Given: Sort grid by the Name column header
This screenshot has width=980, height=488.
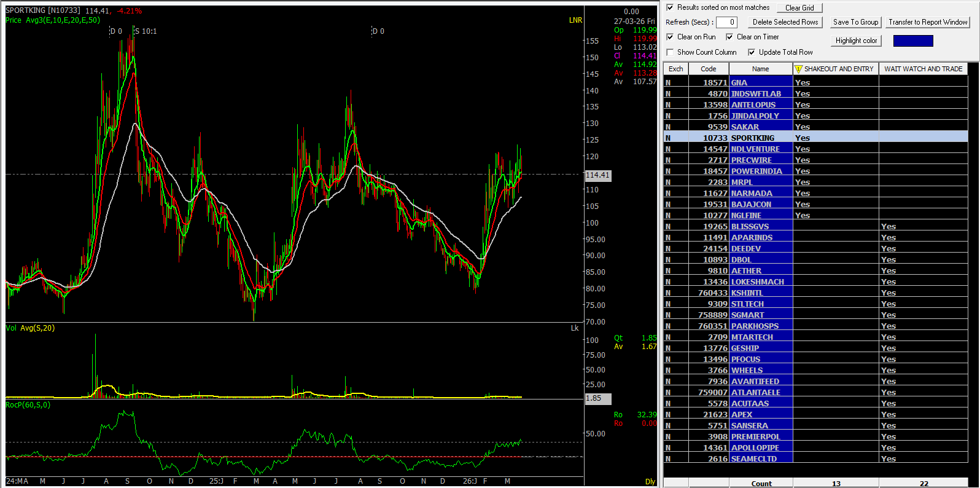Looking at the screenshot, I should tap(760, 69).
